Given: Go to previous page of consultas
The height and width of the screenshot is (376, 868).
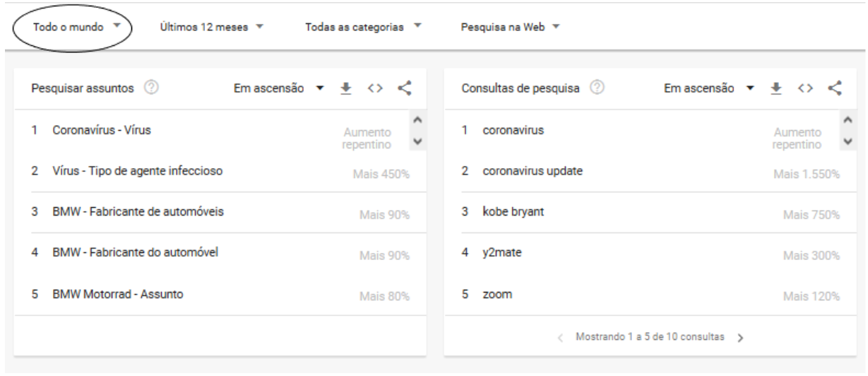Looking at the screenshot, I should 561,336.
